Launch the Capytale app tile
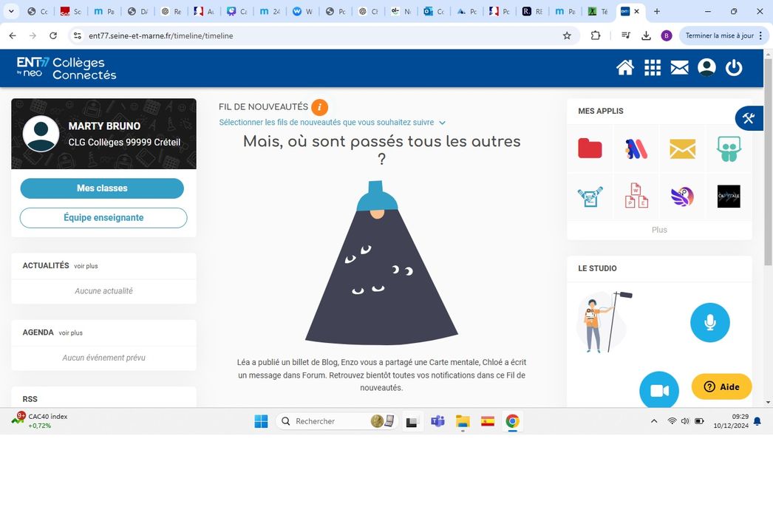This screenshot has width=773, height=532. [728, 197]
